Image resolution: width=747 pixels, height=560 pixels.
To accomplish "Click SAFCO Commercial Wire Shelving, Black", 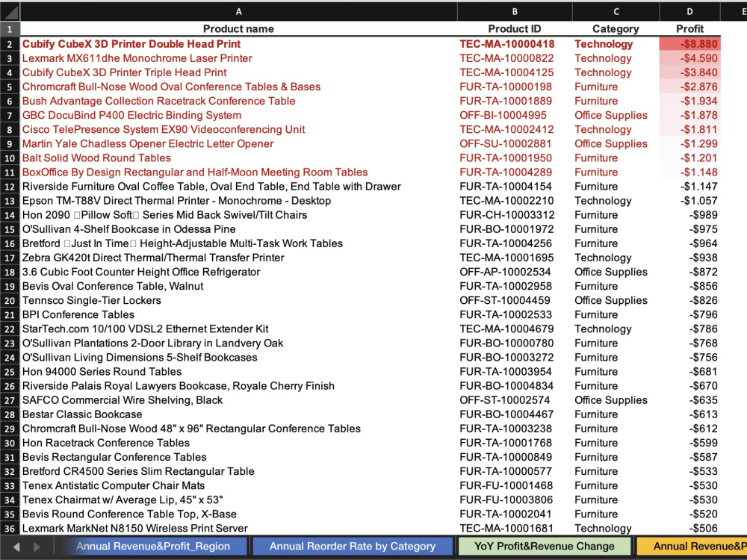I will (x=239, y=400).
